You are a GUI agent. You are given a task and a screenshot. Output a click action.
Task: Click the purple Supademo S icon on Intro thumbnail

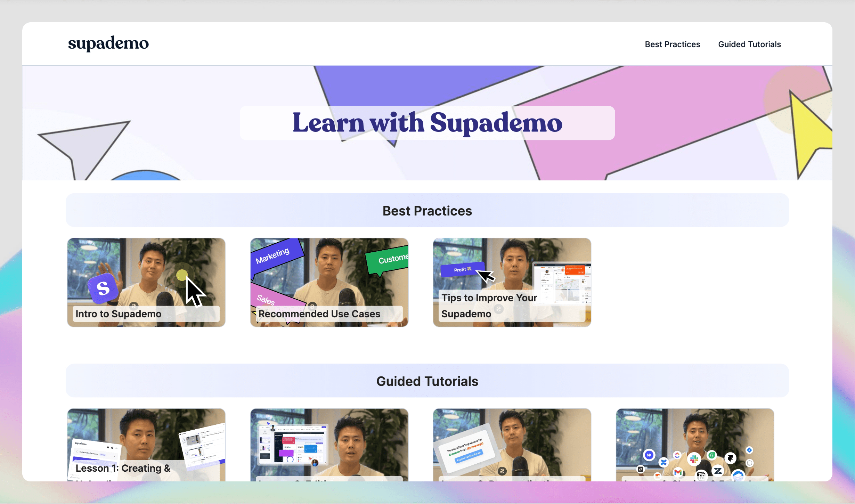103,287
